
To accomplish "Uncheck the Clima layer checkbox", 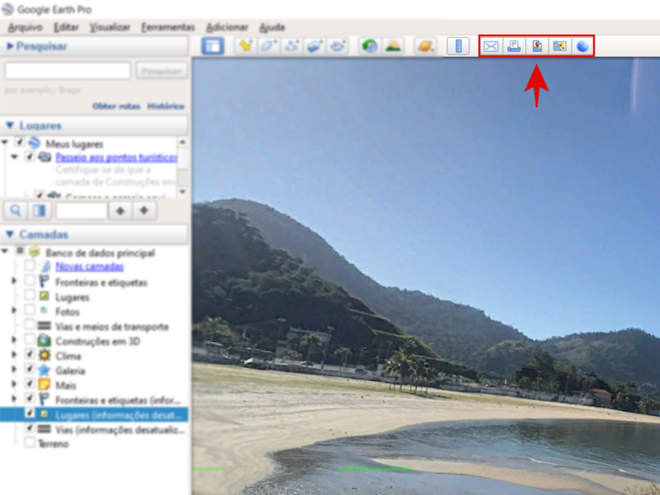I will [29, 354].
